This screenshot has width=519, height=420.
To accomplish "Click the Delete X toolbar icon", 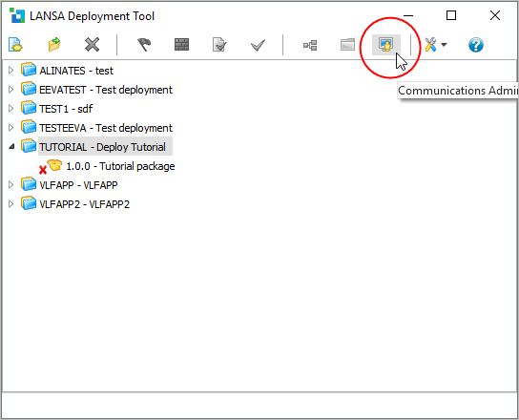I will point(92,45).
